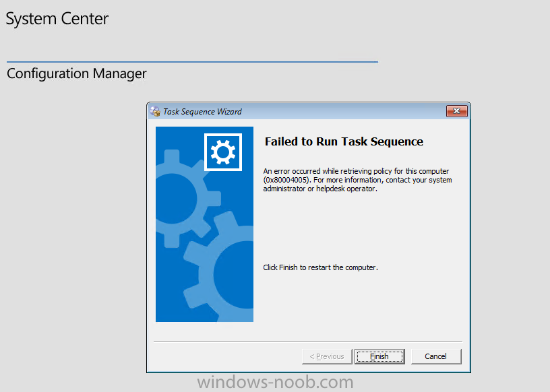Click the 'System Center' heading

point(57,19)
